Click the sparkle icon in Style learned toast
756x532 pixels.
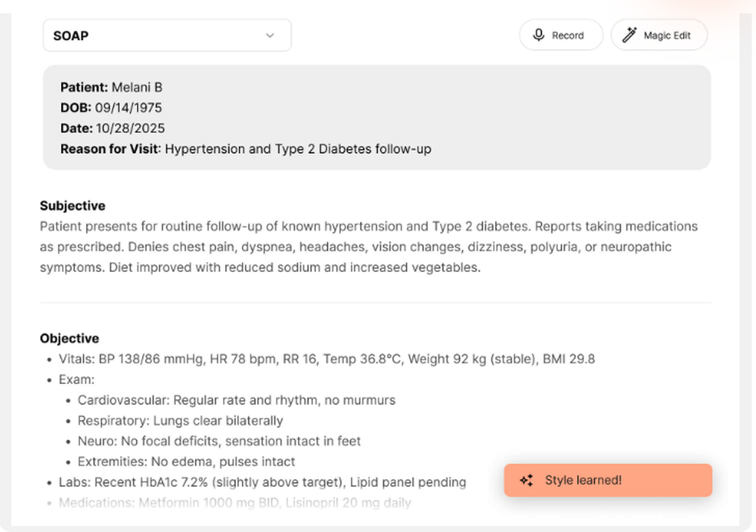(x=527, y=481)
